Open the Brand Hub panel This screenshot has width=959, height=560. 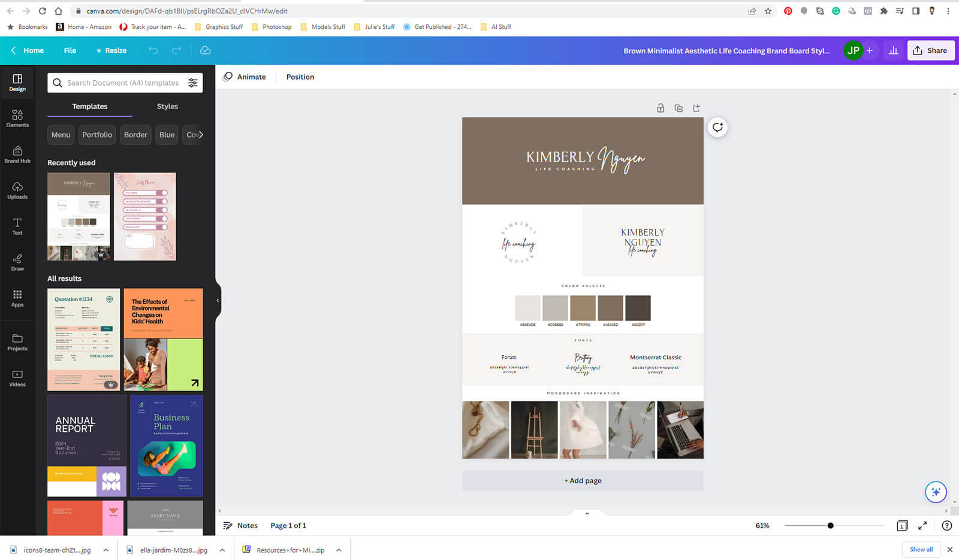pyautogui.click(x=17, y=154)
